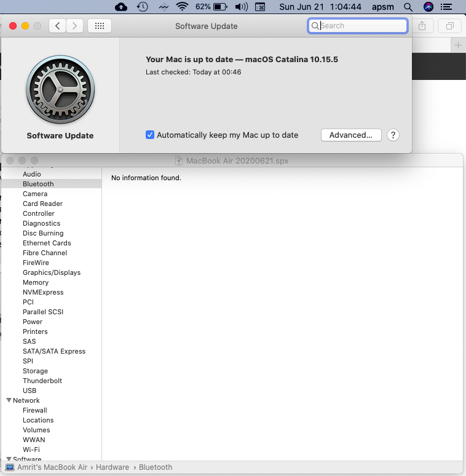Toggle Automatically keep my Mac up to date

point(150,135)
